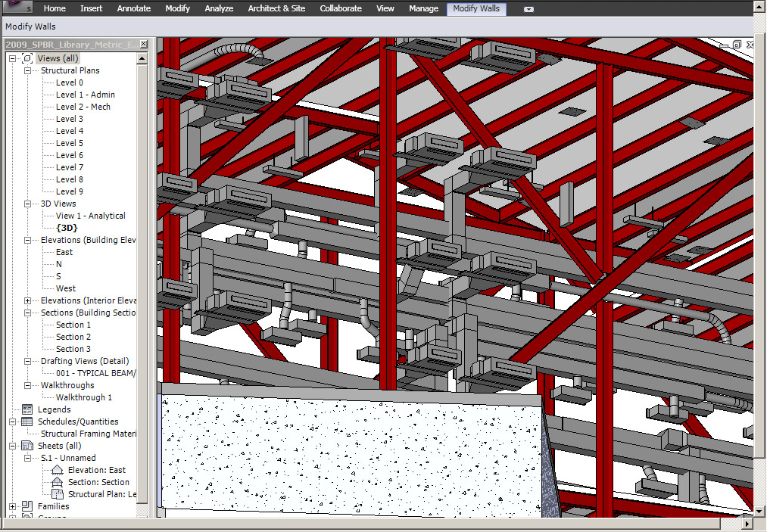
Task: Open the Manage ribbon tab
Action: pyautogui.click(x=423, y=8)
